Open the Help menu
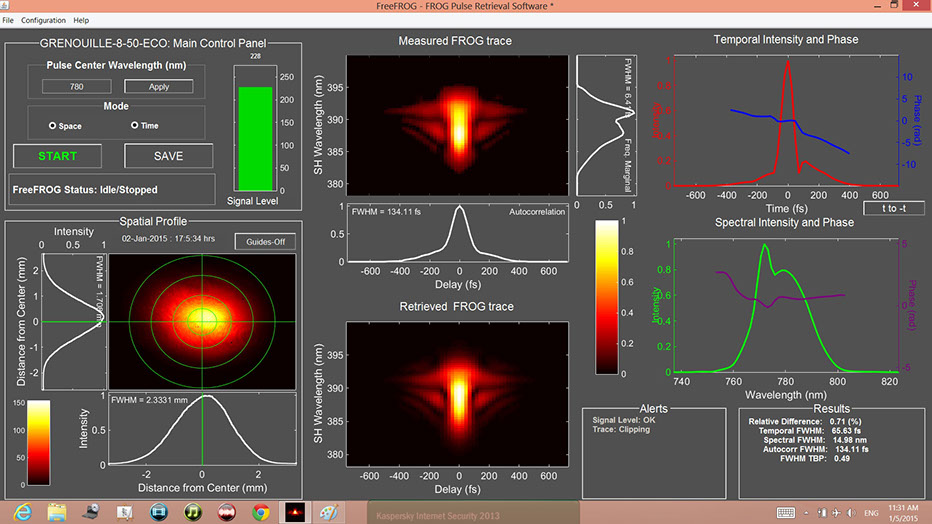 81,20
